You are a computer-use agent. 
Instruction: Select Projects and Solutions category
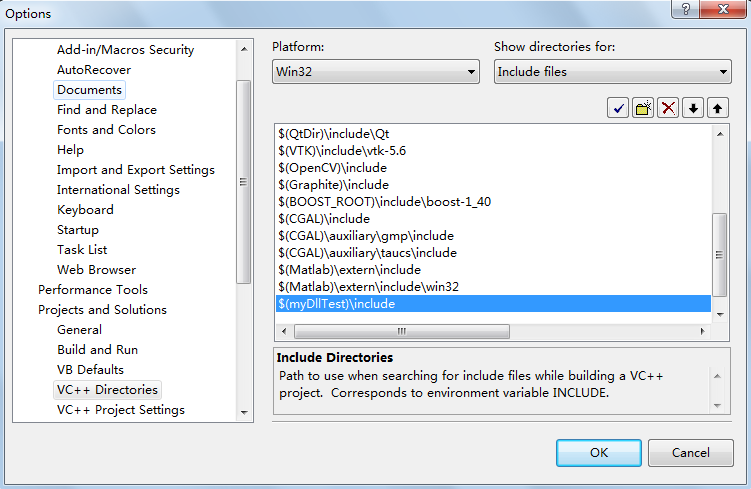point(102,310)
